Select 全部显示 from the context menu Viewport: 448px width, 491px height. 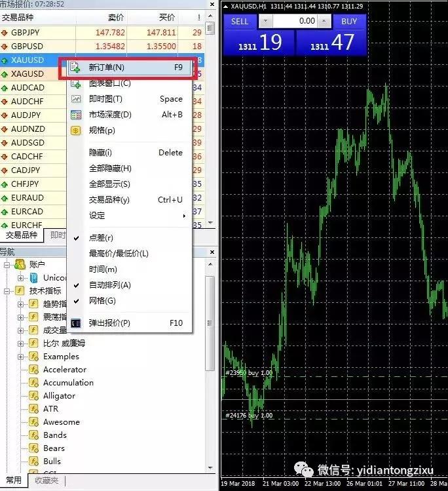point(109,184)
